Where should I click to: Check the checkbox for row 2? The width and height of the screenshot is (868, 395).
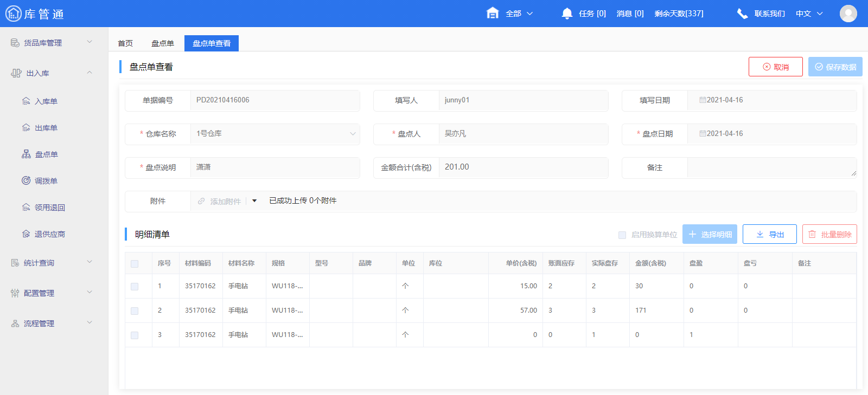pyautogui.click(x=135, y=311)
